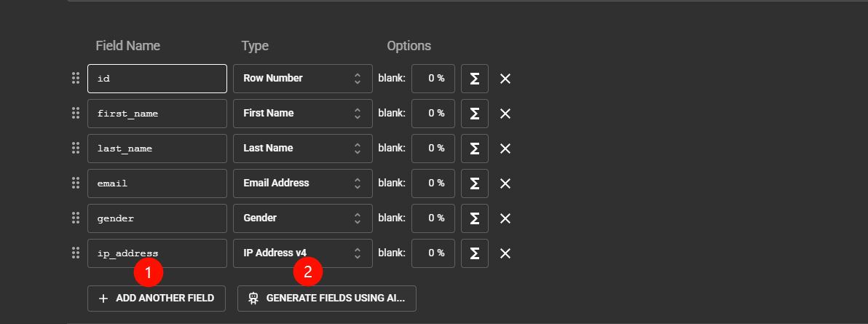This screenshot has height=324, width=868.
Task: Change the IP Address v4 type dropdown
Action: [x=303, y=253]
